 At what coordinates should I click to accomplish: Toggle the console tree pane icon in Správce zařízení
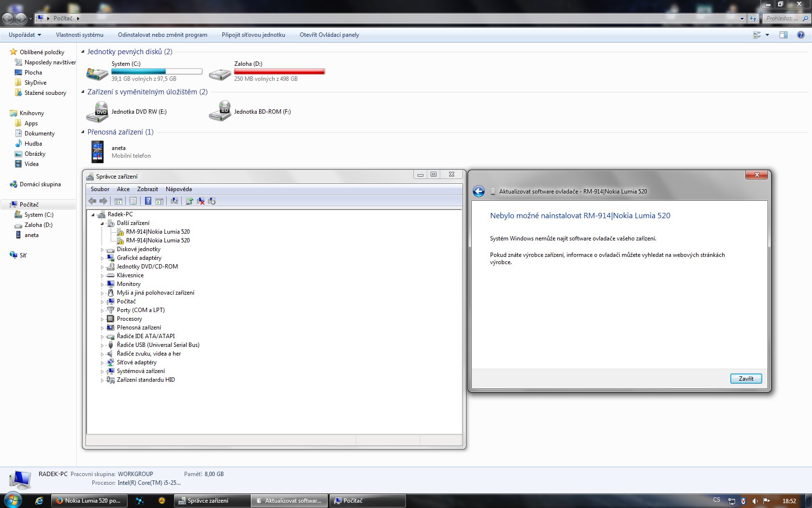click(118, 201)
